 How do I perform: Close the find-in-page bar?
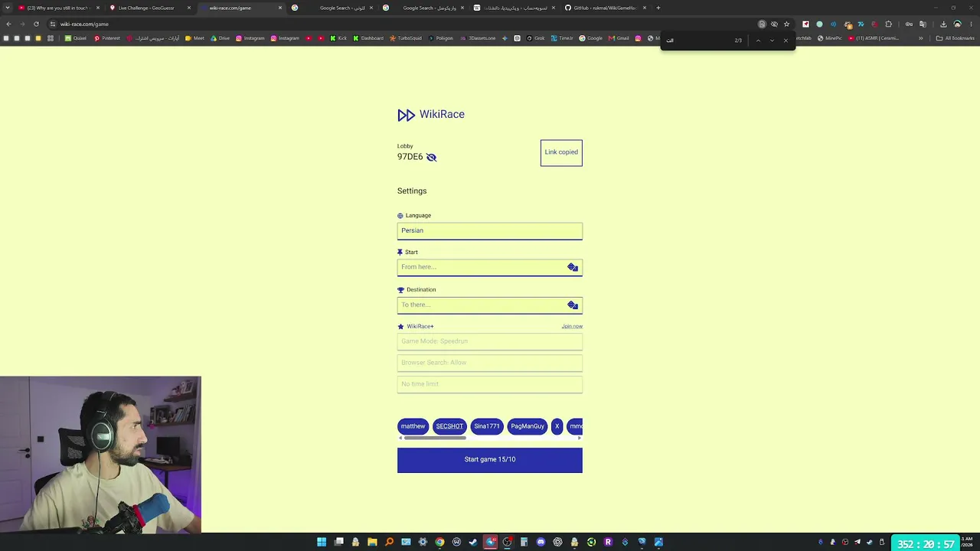(x=786, y=40)
